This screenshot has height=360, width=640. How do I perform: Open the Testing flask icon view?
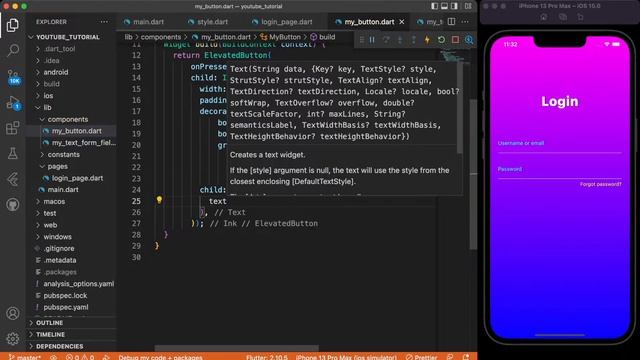pyautogui.click(x=13, y=153)
